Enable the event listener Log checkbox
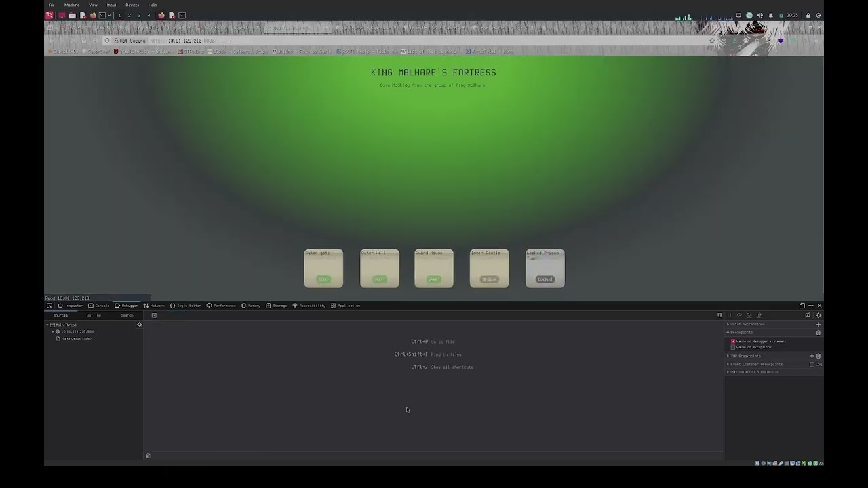The width and height of the screenshot is (868, 488). (x=812, y=365)
